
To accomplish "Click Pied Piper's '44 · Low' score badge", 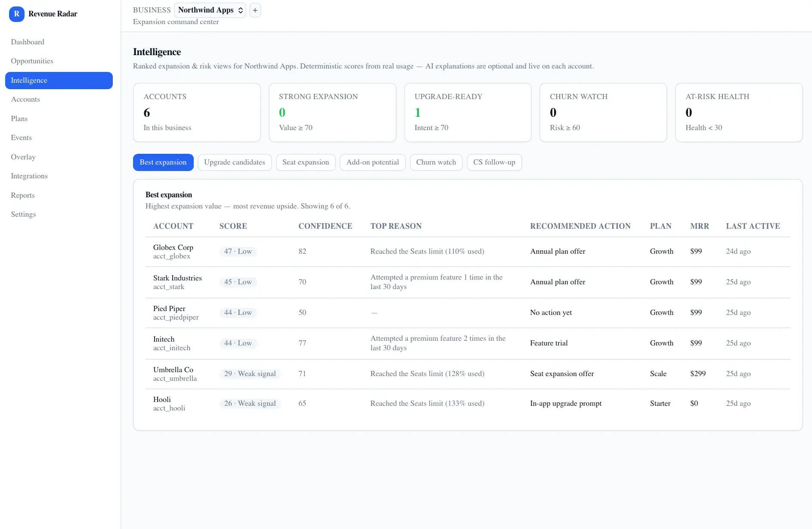I will point(238,313).
